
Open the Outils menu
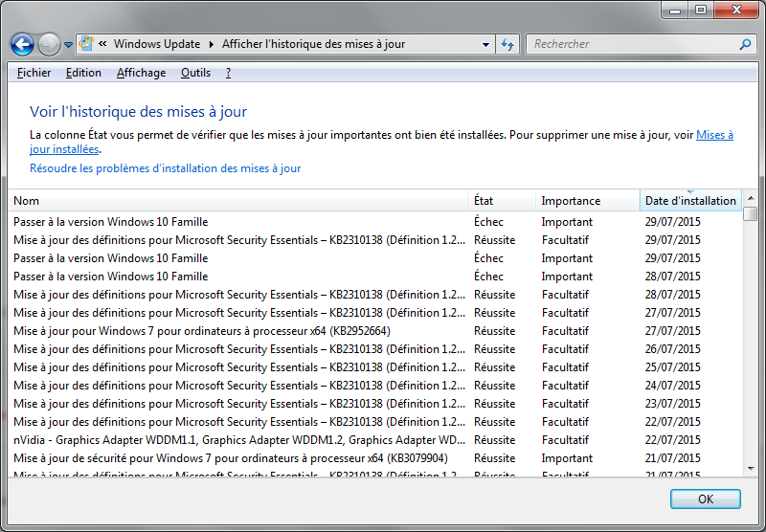click(195, 73)
